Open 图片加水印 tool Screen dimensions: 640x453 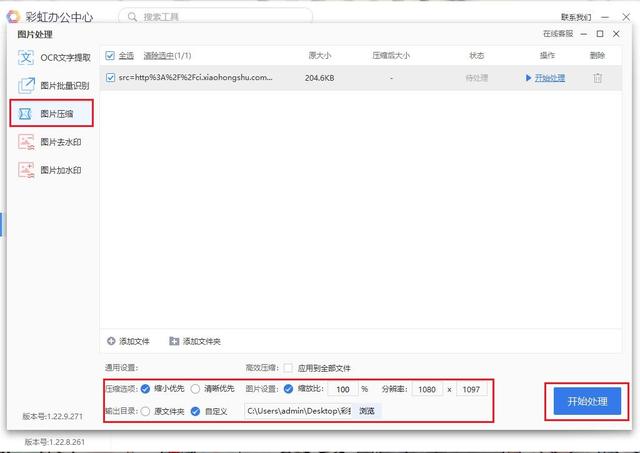tap(50, 170)
